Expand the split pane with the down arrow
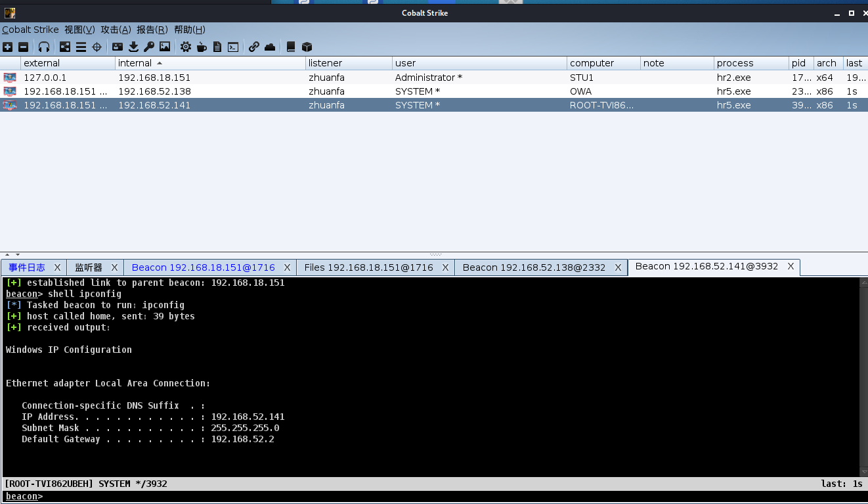The height and width of the screenshot is (504, 868). click(x=18, y=254)
